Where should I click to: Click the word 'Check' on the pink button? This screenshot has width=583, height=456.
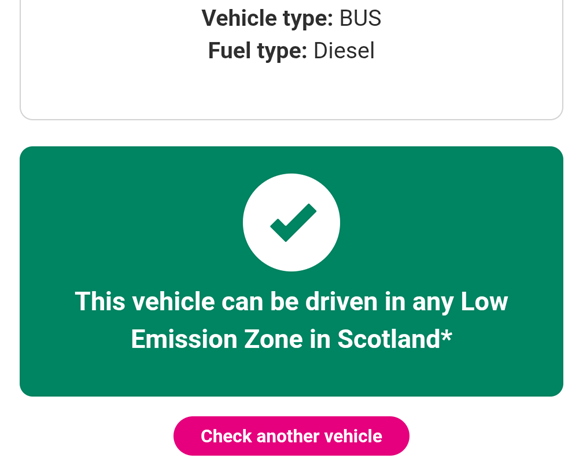pyautogui.click(x=226, y=436)
